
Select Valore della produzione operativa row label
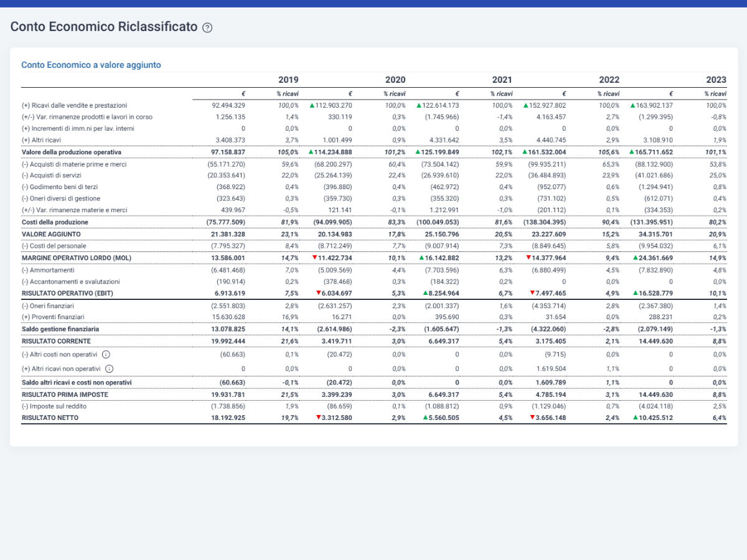(72, 152)
